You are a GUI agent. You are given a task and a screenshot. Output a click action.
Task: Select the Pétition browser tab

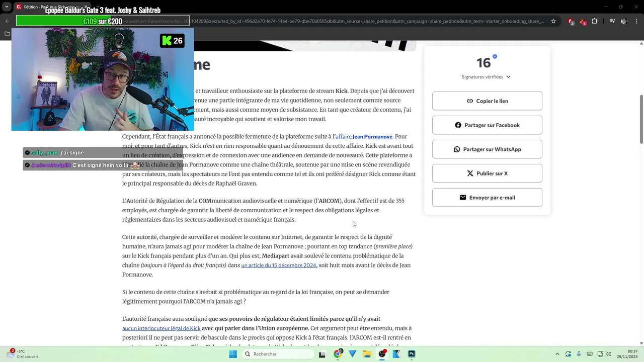pyautogui.click(x=53, y=7)
